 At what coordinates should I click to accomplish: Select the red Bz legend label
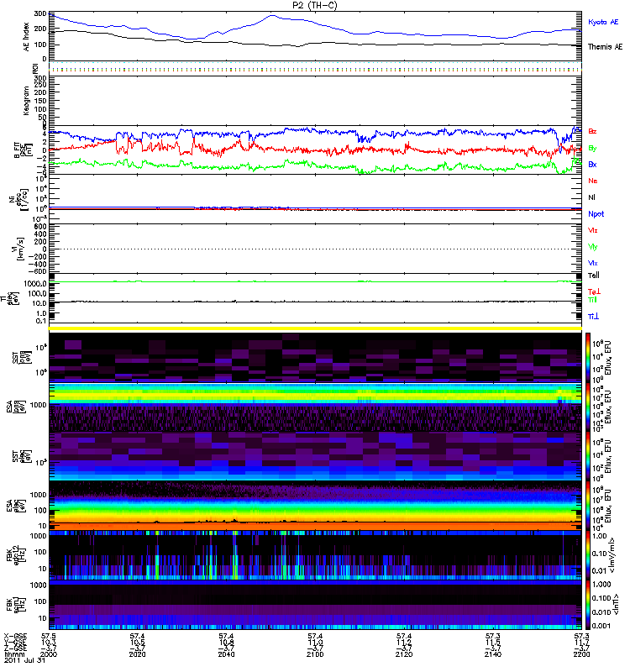click(592, 131)
